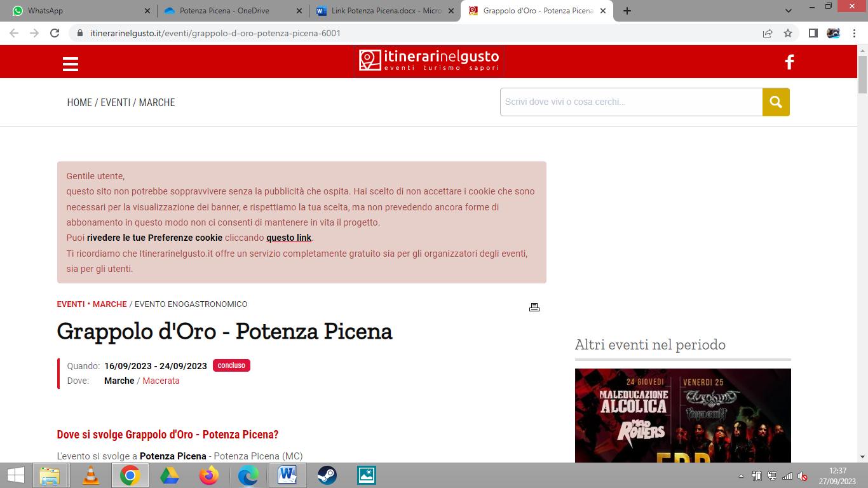Open File Explorer from taskbar
868x488 pixels.
point(50,475)
